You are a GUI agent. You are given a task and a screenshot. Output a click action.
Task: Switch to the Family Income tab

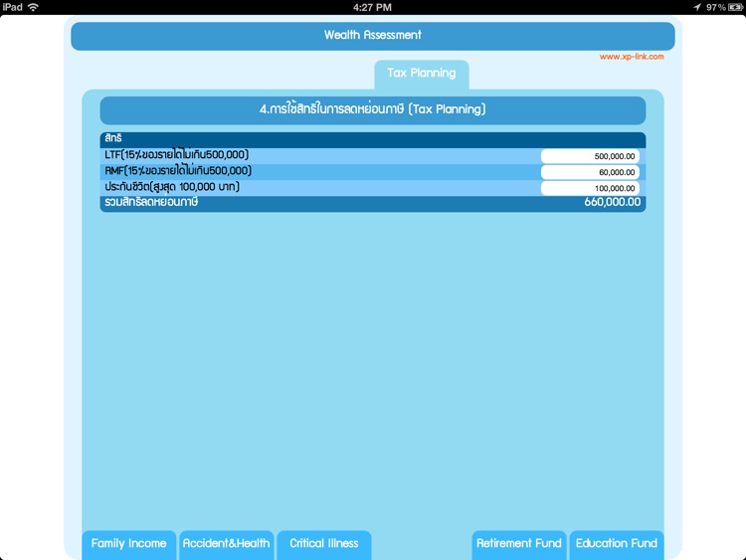[129, 544]
